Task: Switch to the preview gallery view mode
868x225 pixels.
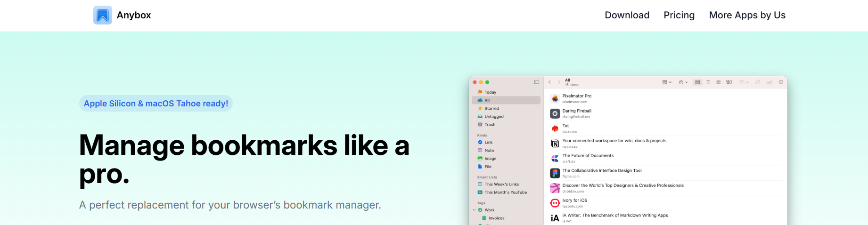Action: (729, 82)
